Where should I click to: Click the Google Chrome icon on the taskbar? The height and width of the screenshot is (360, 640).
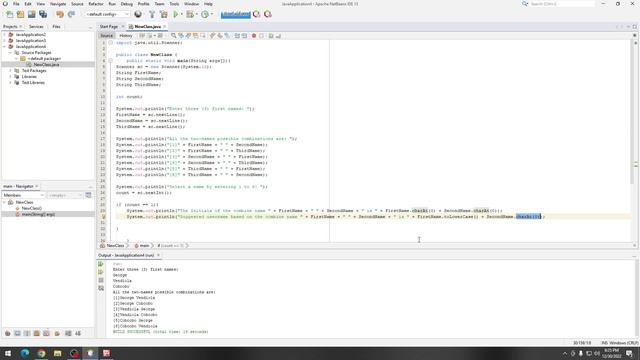click(41, 353)
